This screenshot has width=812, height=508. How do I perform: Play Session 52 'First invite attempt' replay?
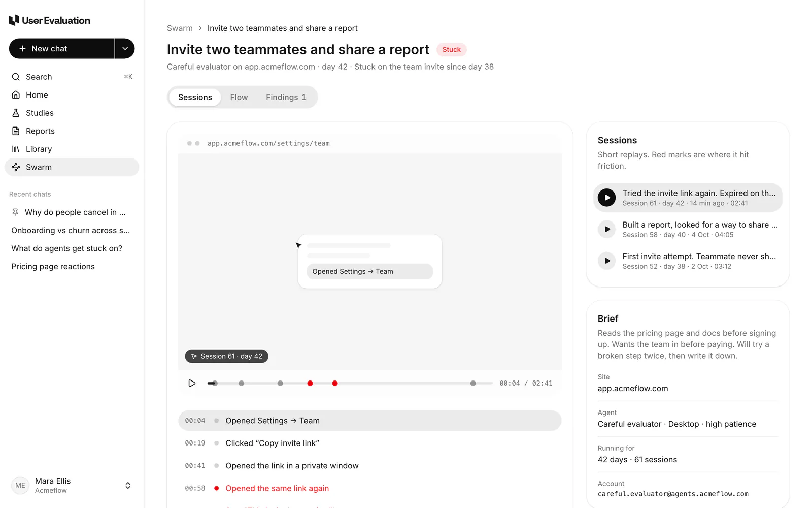tap(607, 261)
